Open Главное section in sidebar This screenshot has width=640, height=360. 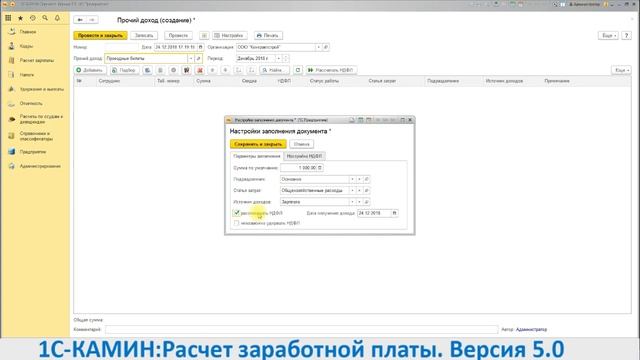pos(28,32)
